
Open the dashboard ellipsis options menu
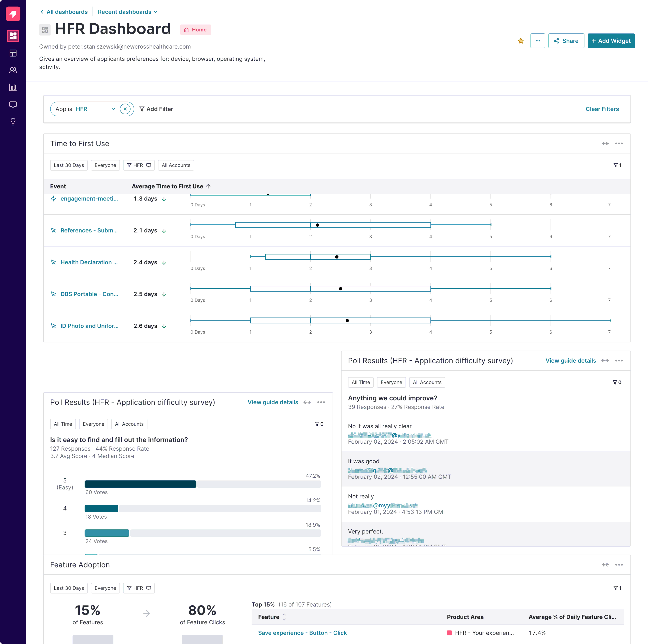(x=538, y=41)
